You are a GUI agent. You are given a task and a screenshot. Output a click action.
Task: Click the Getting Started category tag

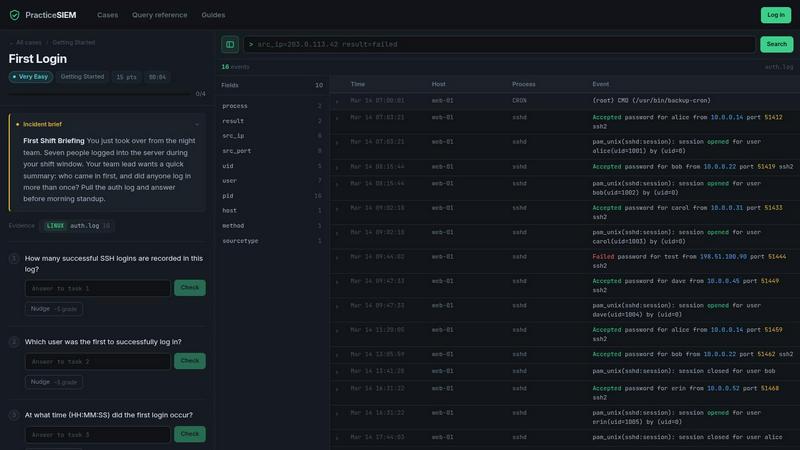coord(82,77)
